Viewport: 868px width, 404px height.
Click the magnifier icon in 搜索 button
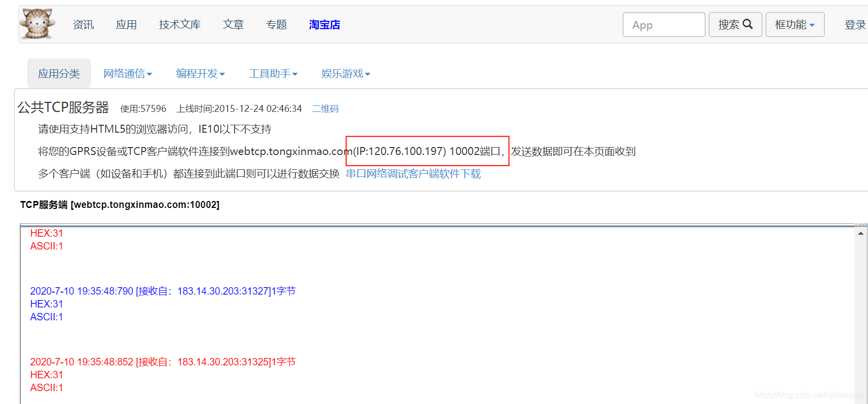748,24
